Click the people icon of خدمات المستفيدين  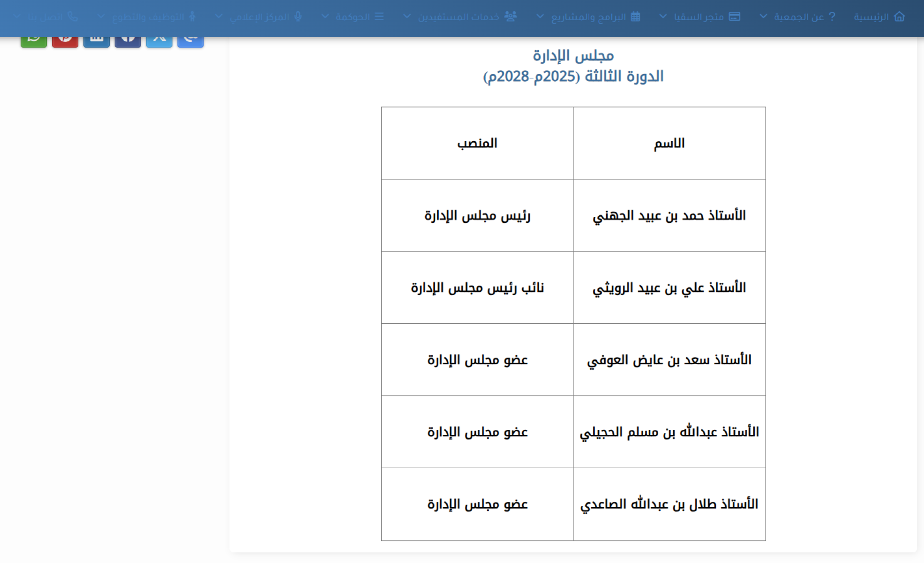511,17
